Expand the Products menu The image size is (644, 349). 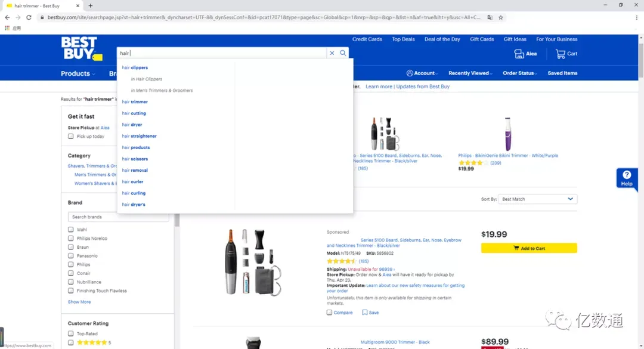coord(78,73)
